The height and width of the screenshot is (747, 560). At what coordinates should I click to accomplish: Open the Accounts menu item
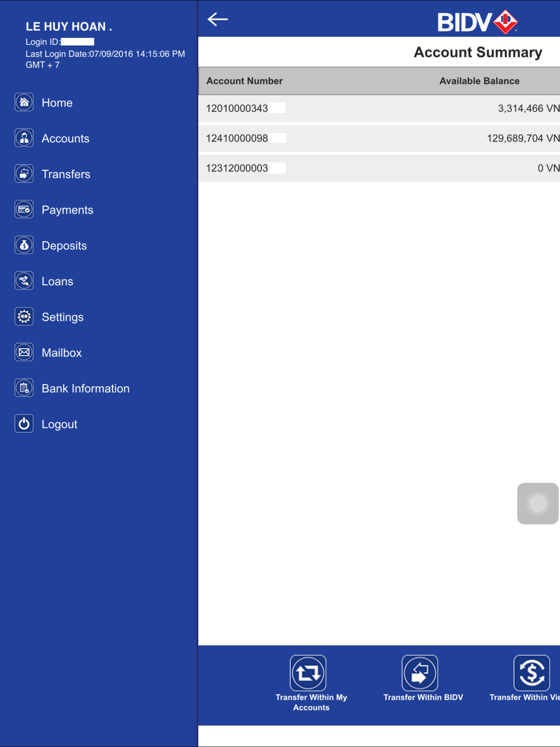[x=66, y=139]
